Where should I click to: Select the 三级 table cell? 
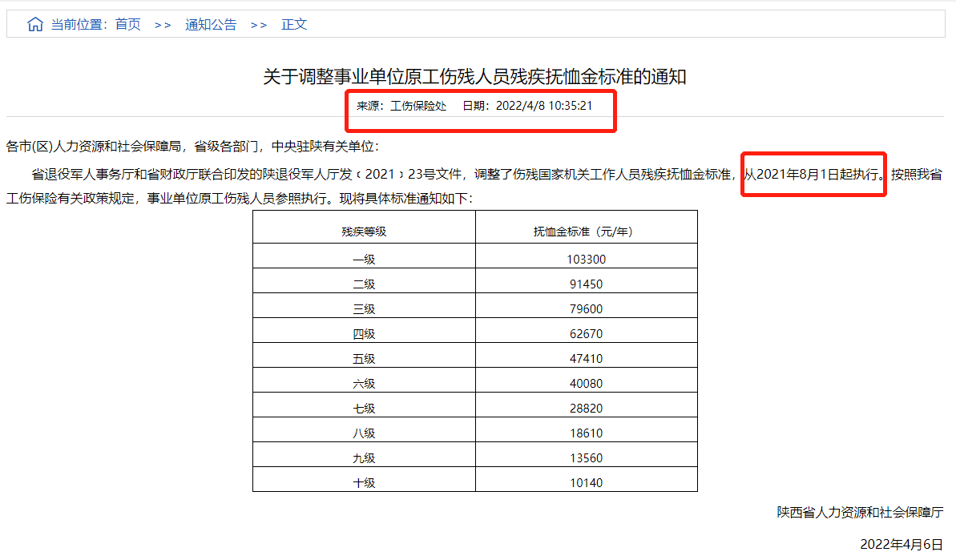point(364,307)
